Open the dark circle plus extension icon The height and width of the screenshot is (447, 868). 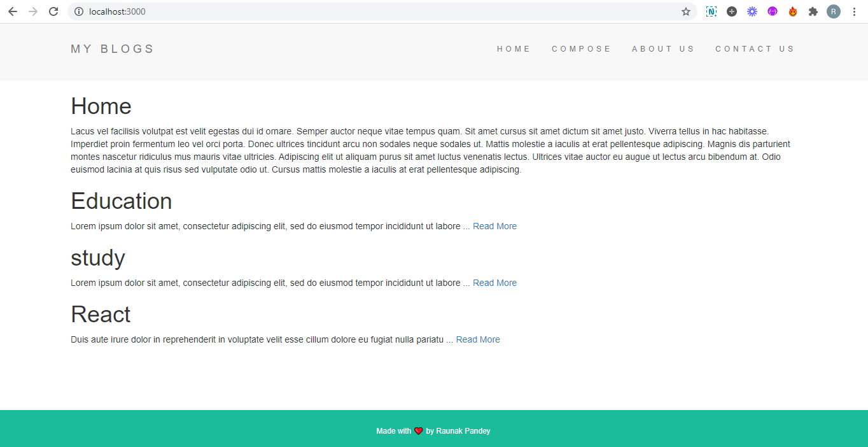point(732,11)
